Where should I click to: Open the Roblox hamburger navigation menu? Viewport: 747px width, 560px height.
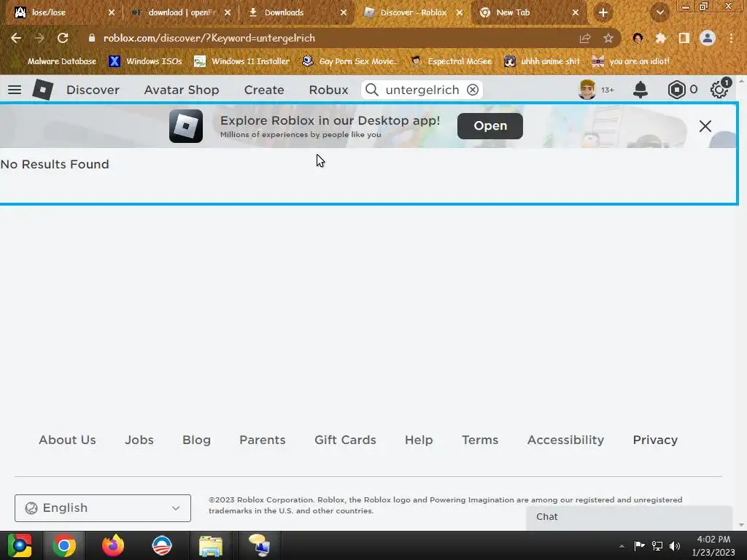[15, 90]
